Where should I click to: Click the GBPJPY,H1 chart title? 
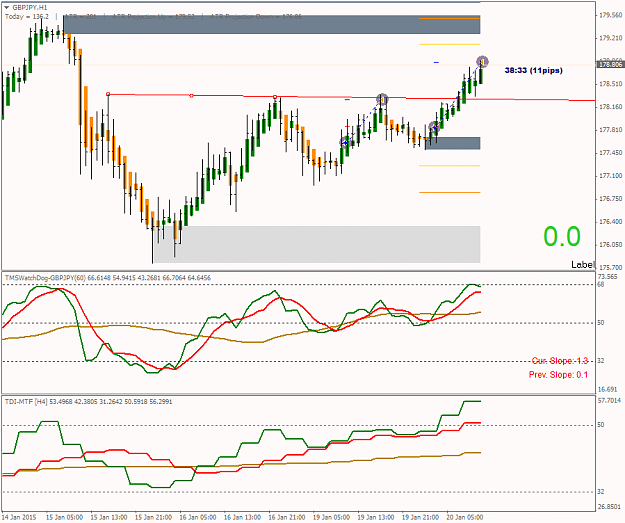click(x=29, y=8)
